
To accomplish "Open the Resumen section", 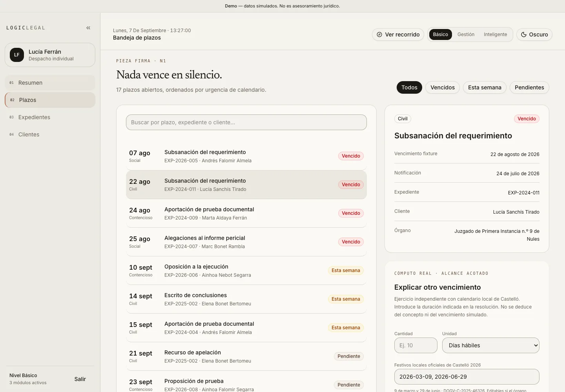I will tap(50, 83).
